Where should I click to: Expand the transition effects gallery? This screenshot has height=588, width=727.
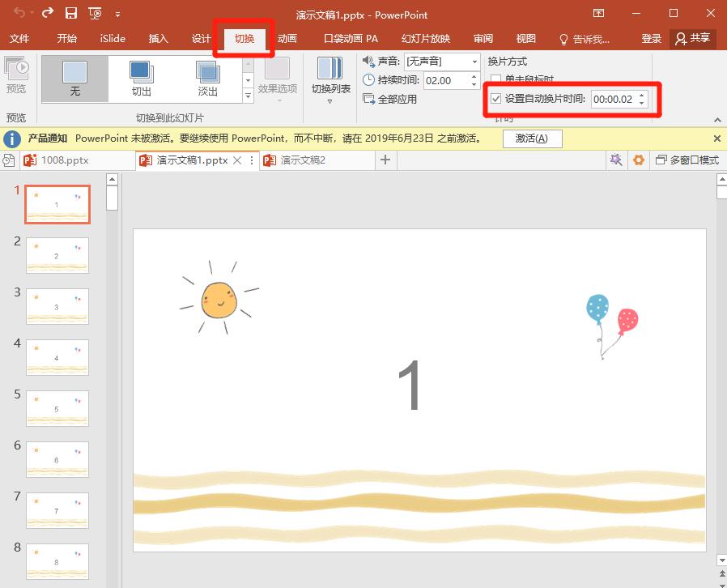(249, 96)
